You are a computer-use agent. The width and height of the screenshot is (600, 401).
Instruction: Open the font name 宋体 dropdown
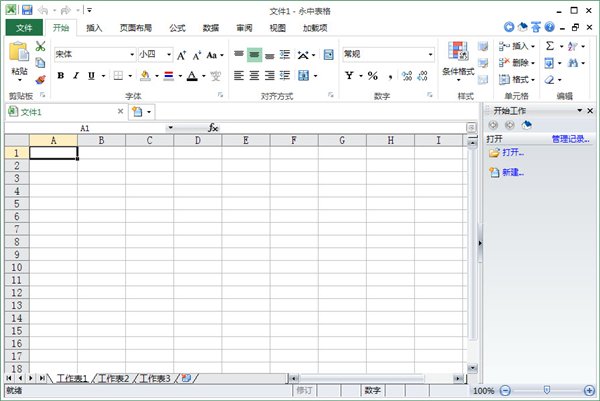click(x=132, y=55)
